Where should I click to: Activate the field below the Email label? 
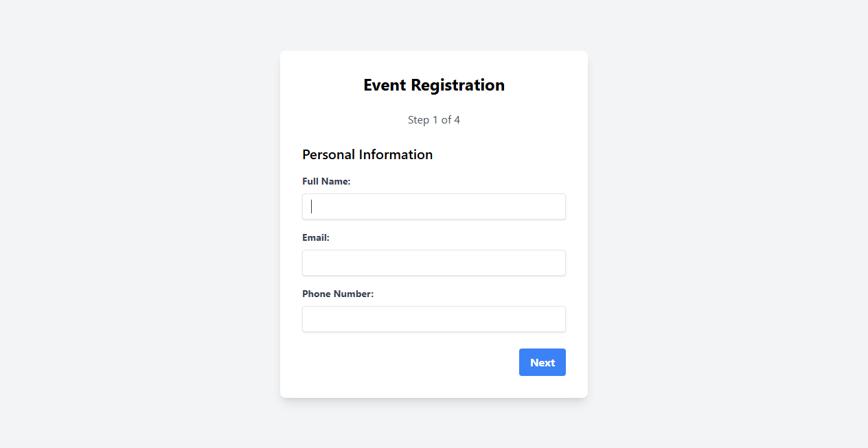tap(434, 263)
